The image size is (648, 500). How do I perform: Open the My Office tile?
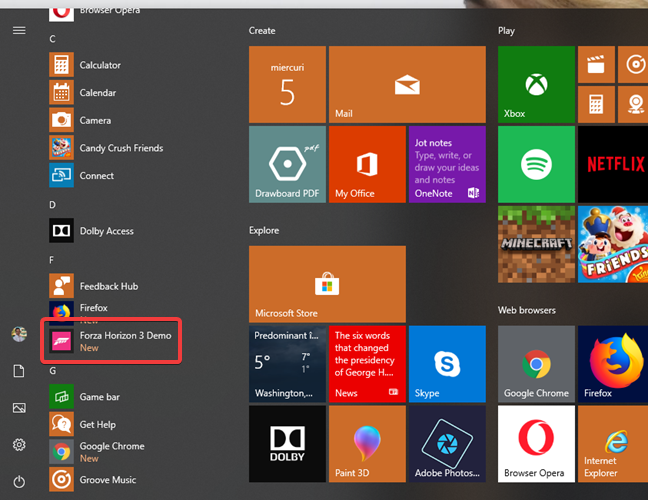pyautogui.click(x=367, y=164)
